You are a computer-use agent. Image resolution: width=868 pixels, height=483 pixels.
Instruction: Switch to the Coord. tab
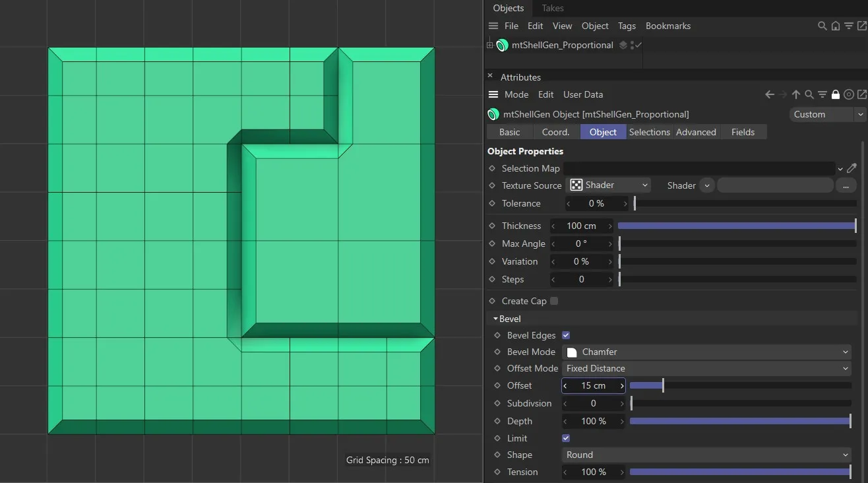coord(555,132)
